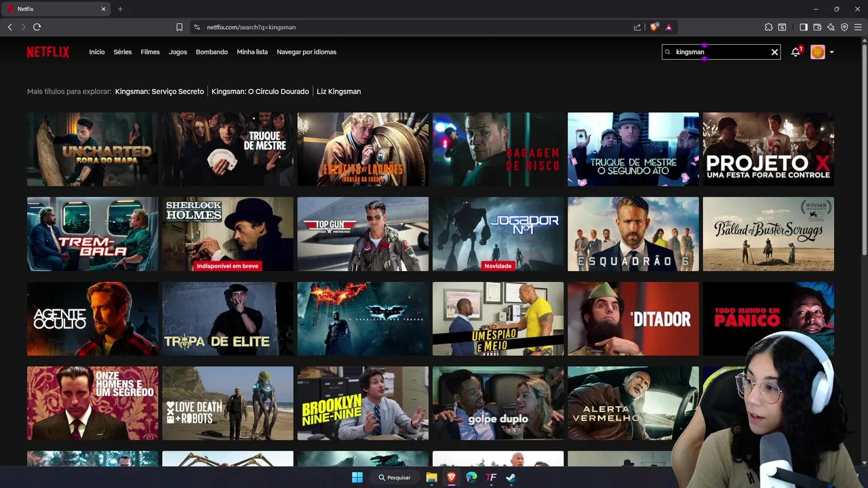Toggle the browser sidebar panel

[x=804, y=27]
